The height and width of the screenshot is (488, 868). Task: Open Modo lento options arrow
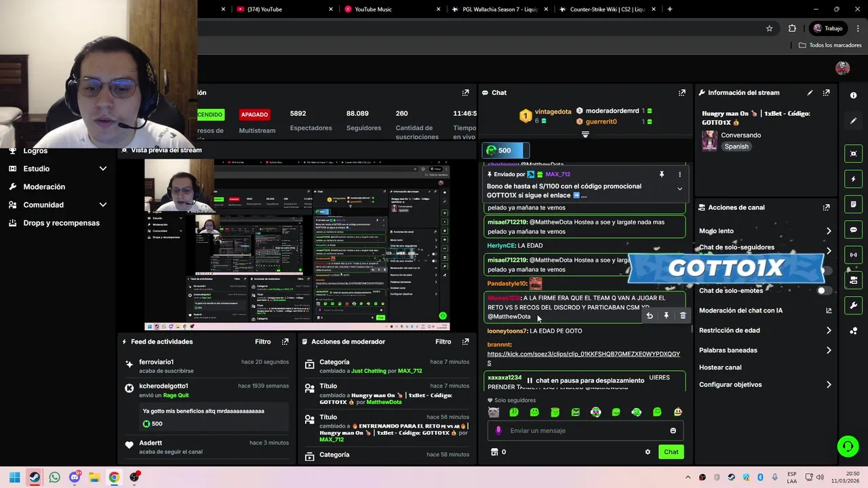829,231
